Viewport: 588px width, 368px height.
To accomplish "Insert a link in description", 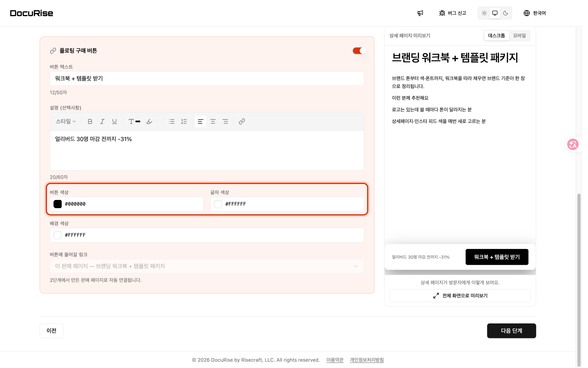I will coord(242,121).
